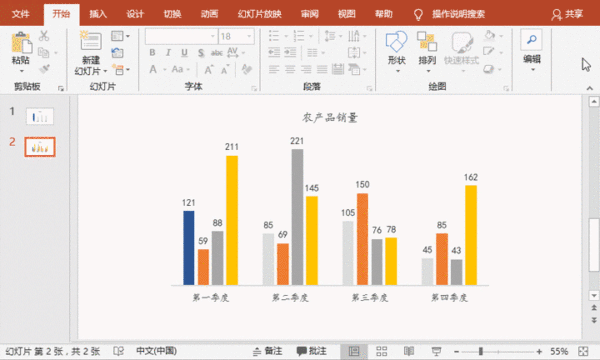
Task: Collapse the ribbon with the chevron
Action: click(x=590, y=88)
